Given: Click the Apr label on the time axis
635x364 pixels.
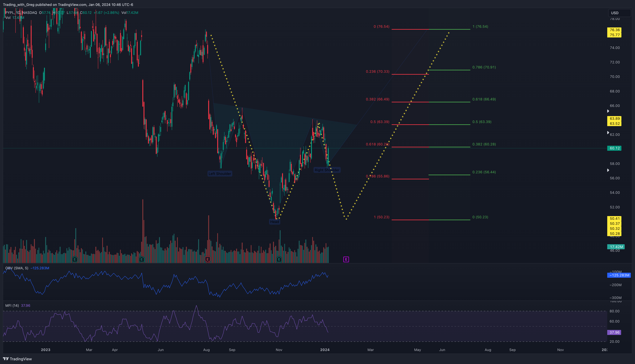Looking at the screenshot, I should coord(115,350).
